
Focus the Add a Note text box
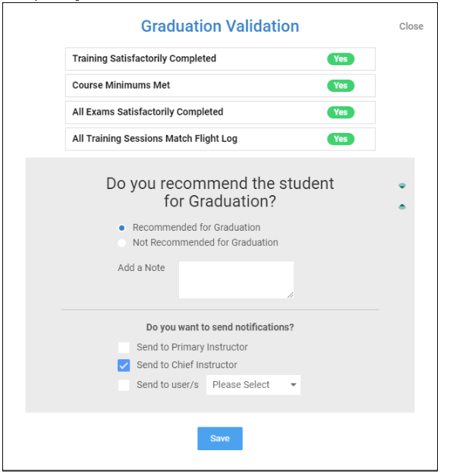click(236, 279)
